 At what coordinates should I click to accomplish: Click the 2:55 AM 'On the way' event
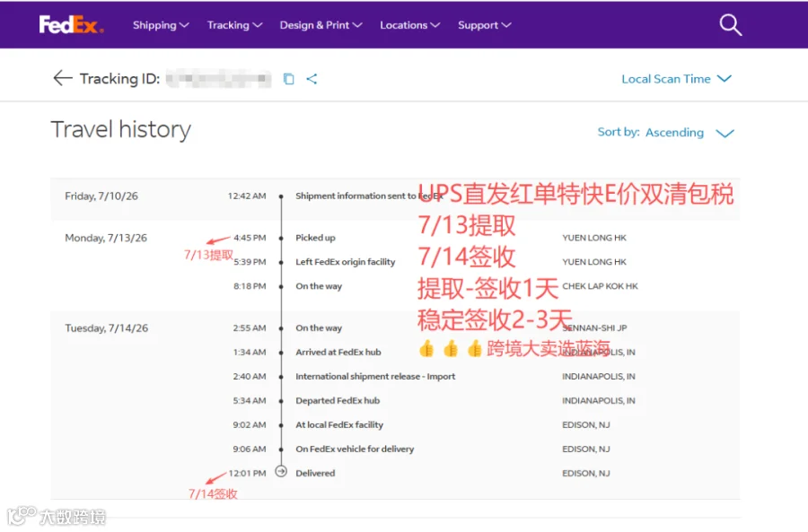pyautogui.click(x=319, y=327)
